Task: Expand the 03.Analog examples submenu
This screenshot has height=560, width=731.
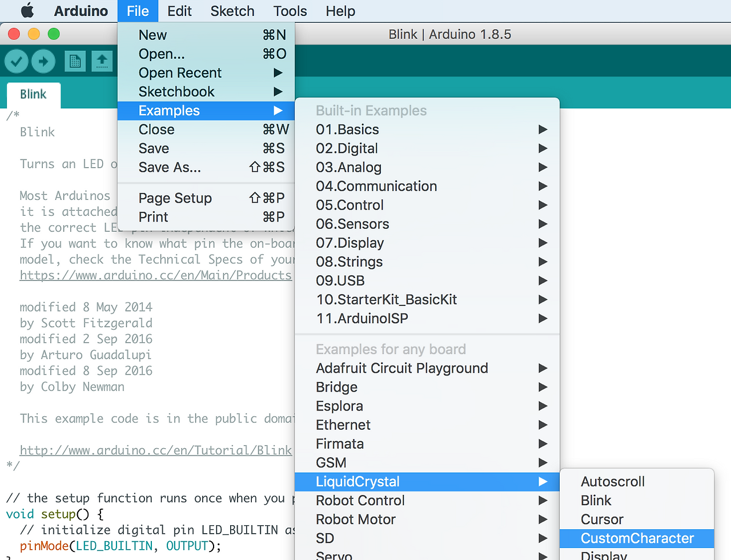Action: (x=427, y=167)
